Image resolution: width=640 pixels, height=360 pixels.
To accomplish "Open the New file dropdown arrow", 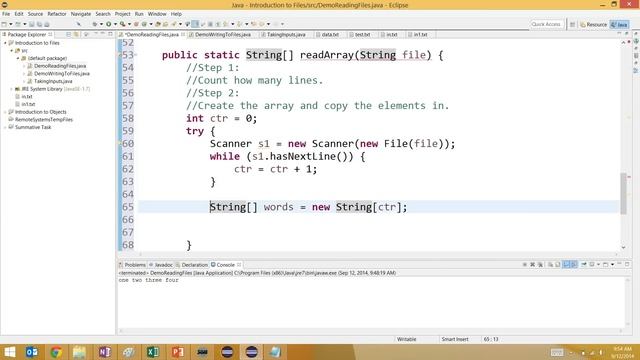I will pyautogui.click(x=11, y=24).
